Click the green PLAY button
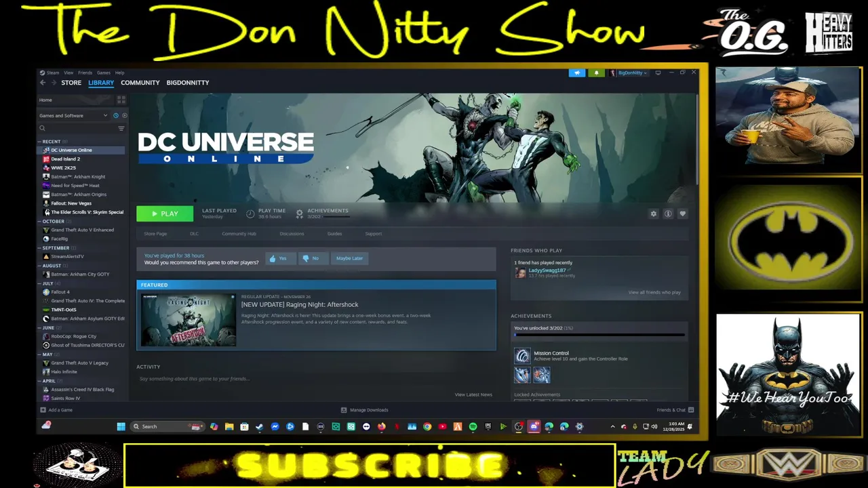Screen dimensions: 868x488 coord(165,213)
